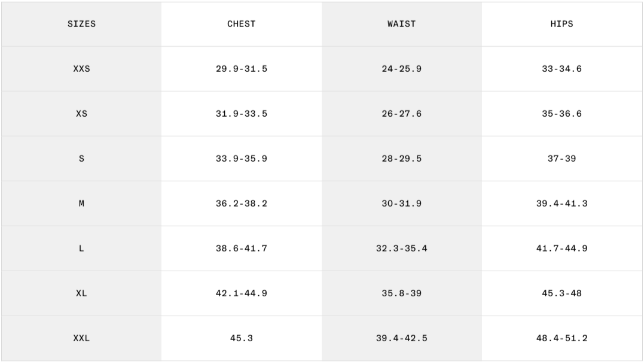Click the HIPS column header
This screenshot has height=364, width=644.
(x=561, y=24)
